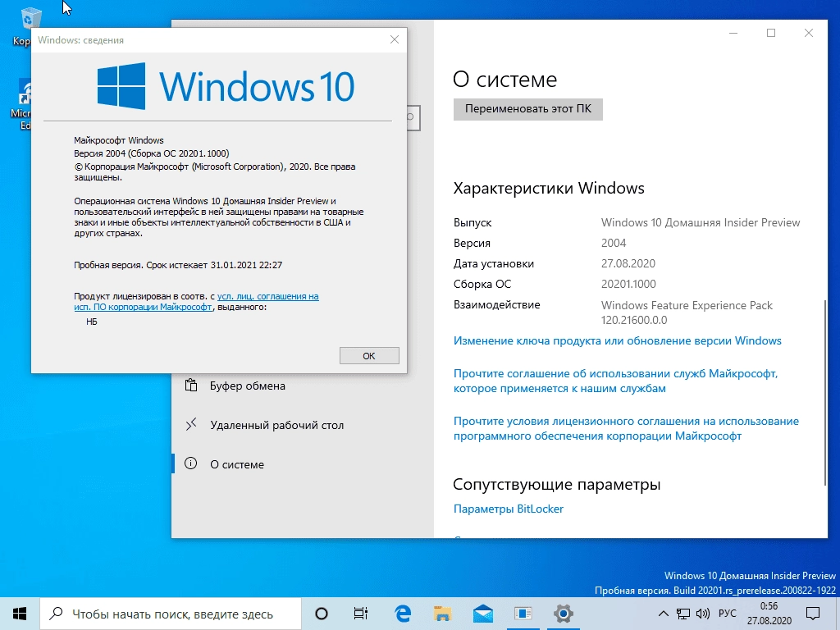
Task: Click the Версия value 2004 in Settings
Action: coord(614,243)
